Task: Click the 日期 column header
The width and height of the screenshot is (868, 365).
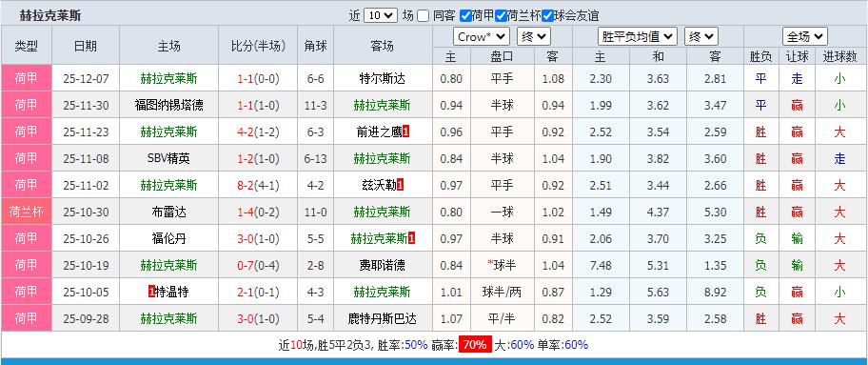Action: pos(86,46)
